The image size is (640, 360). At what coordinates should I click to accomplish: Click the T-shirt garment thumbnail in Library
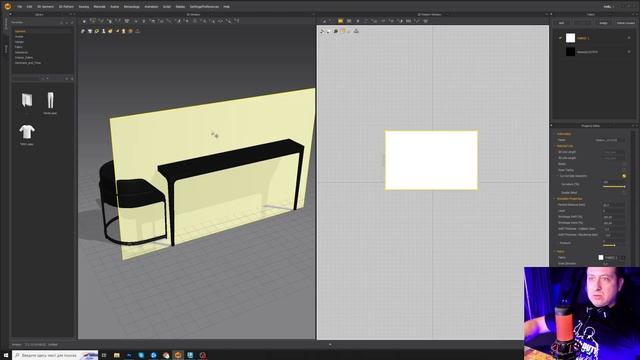click(x=27, y=132)
